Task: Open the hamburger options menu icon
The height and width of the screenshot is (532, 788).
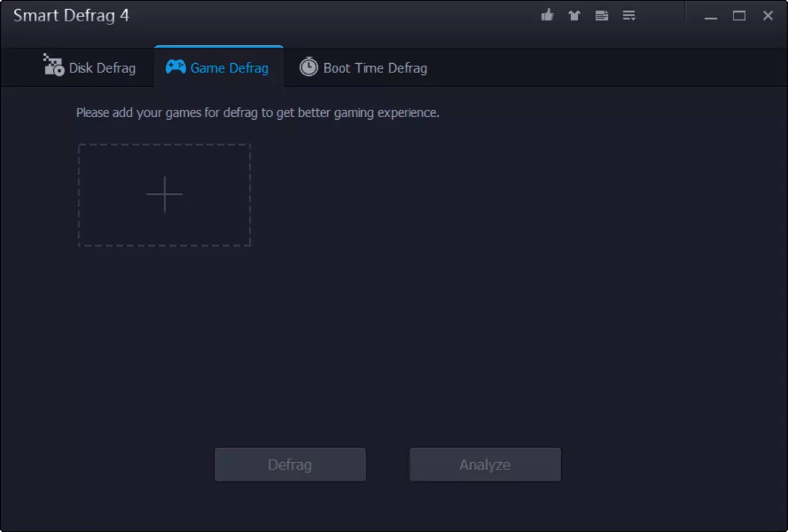Action: point(628,15)
